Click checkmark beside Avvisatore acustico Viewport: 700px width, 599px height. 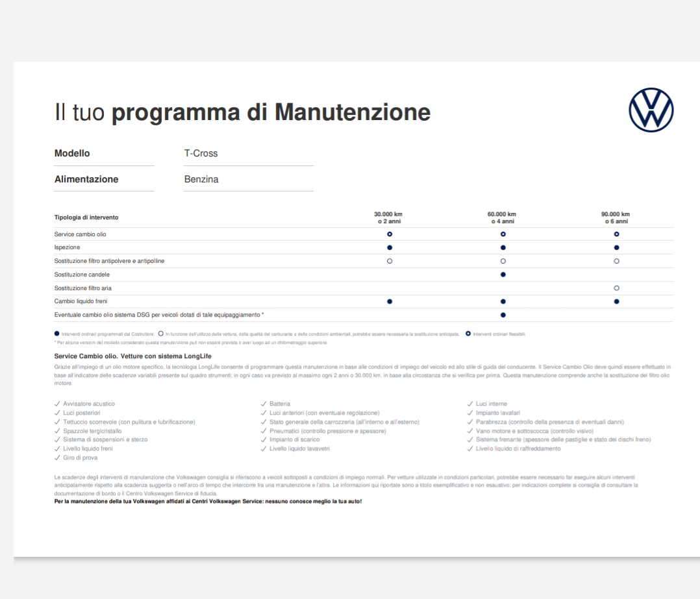[57, 404]
